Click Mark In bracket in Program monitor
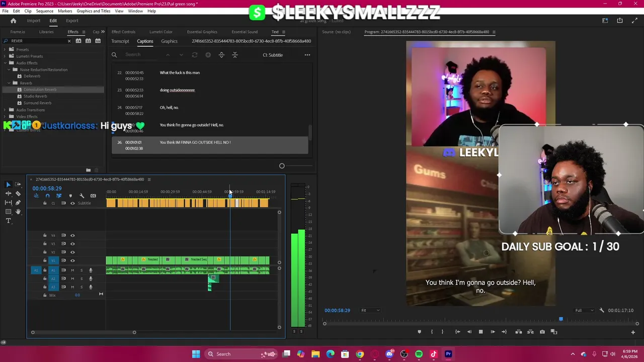The image size is (644, 362). point(432,332)
